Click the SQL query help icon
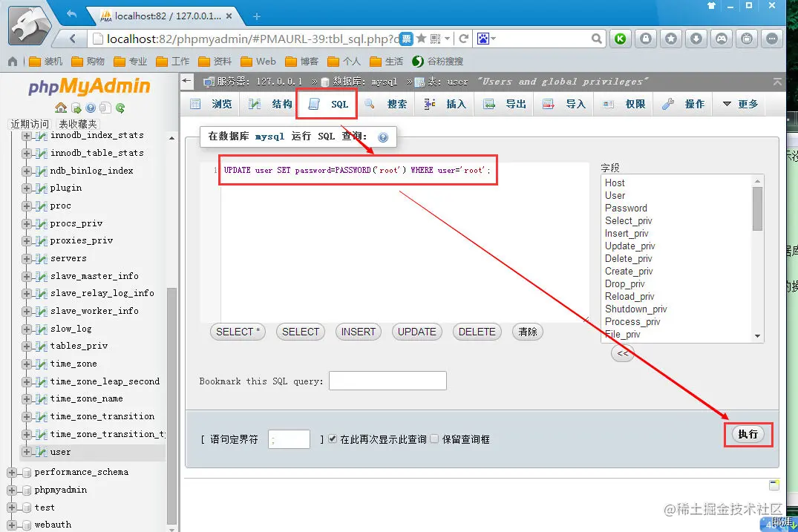 383,137
